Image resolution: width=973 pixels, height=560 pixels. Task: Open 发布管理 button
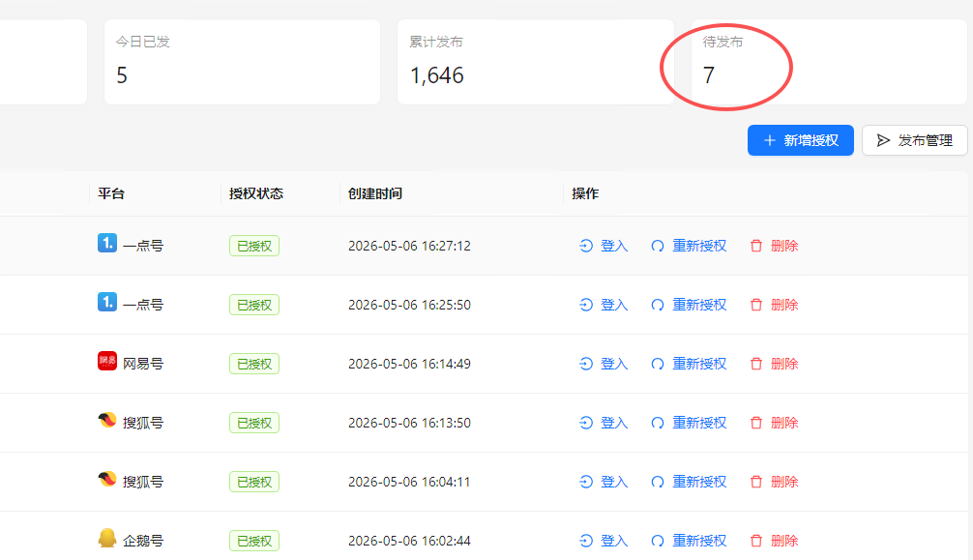click(915, 140)
